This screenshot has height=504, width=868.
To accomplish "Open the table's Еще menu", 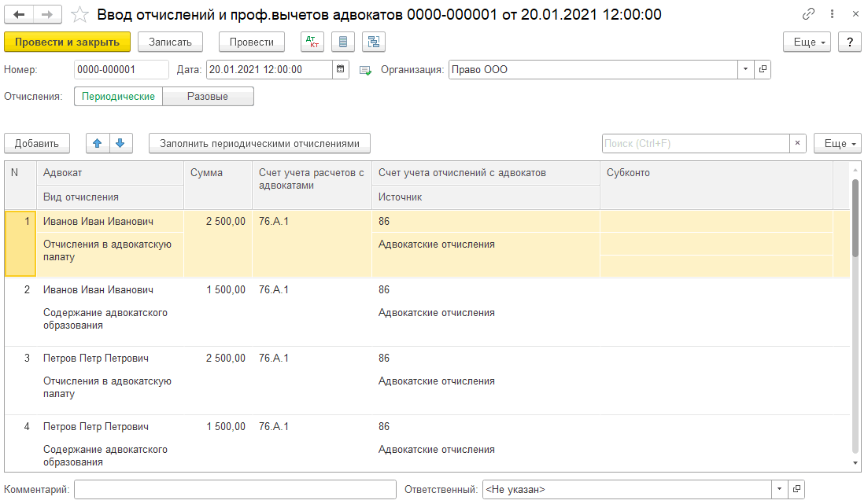I will pos(837,143).
